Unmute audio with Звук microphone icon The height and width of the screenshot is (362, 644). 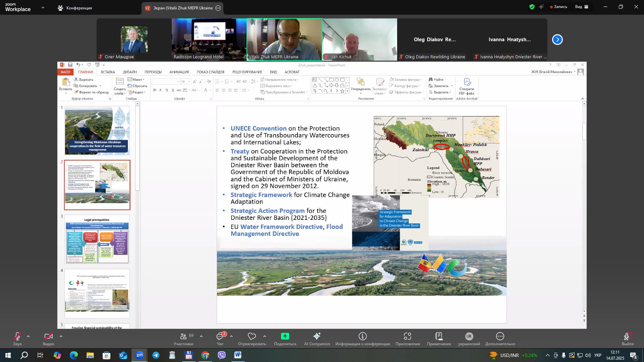click(x=17, y=337)
